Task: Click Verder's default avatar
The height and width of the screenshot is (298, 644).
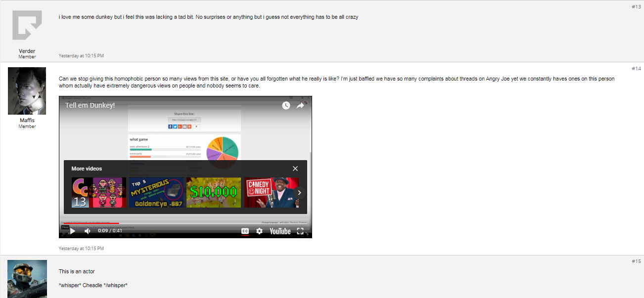Action: (27, 25)
